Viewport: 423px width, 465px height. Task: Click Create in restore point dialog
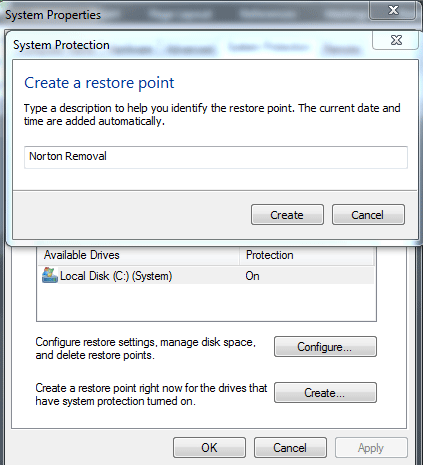click(x=287, y=215)
